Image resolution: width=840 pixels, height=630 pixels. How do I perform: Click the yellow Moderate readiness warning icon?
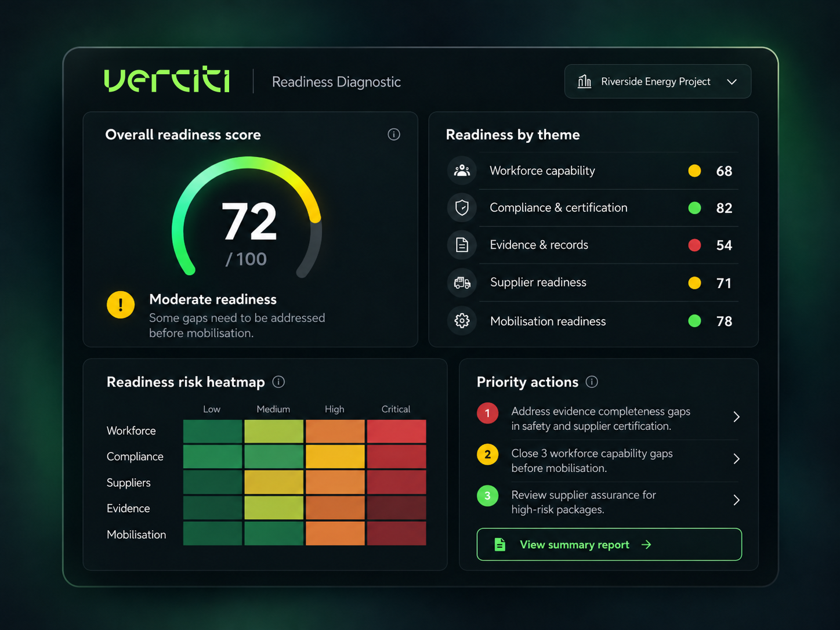coord(121,305)
